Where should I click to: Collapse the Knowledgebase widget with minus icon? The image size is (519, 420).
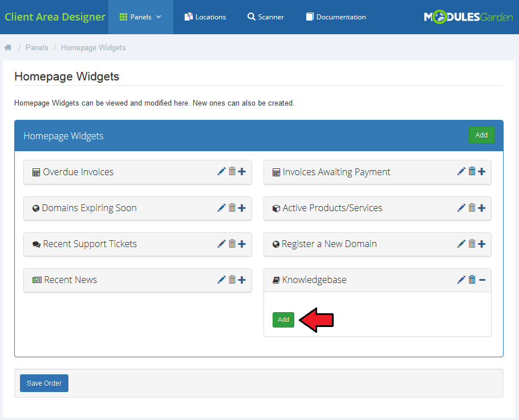pyautogui.click(x=482, y=280)
